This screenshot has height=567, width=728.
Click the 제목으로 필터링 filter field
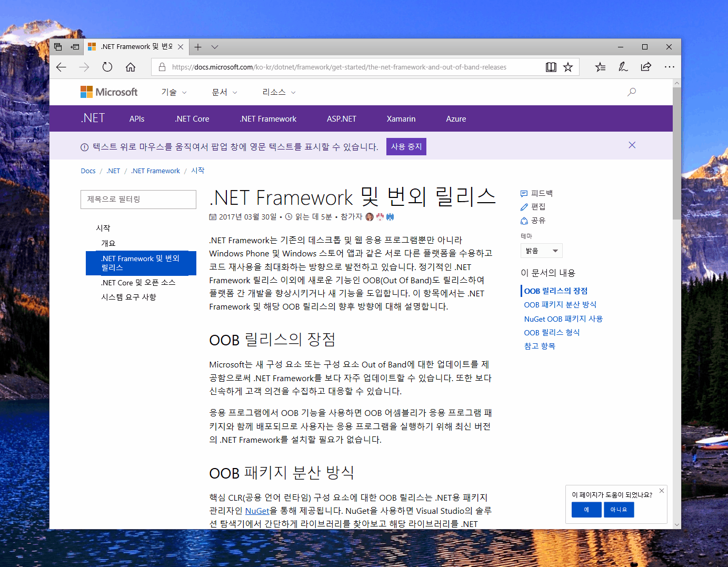[x=138, y=200]
